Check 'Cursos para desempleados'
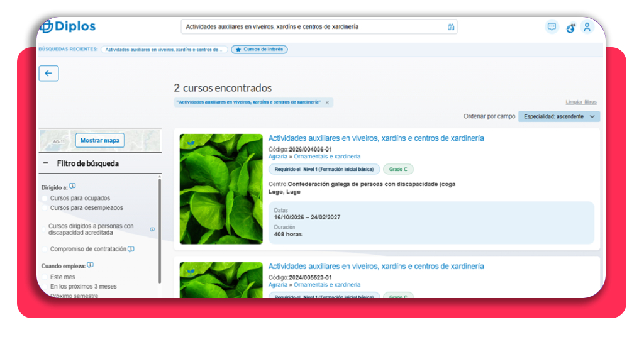Screen dimensions: 644x337 point(45,208)
